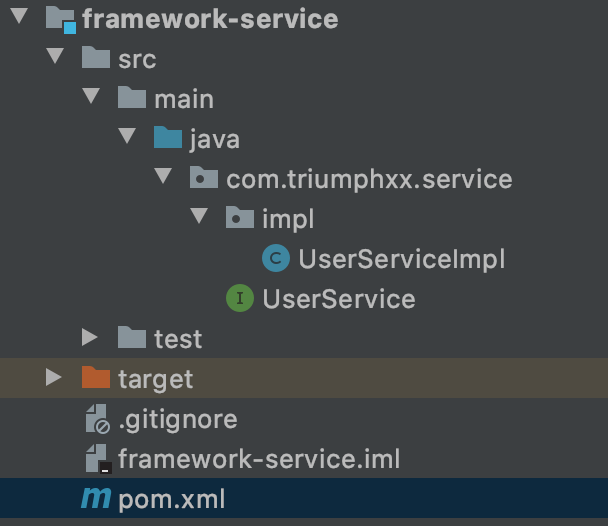608x526 pixels.
Task: Select the com.triumphxx.service package name
Action: click(369, 179)
